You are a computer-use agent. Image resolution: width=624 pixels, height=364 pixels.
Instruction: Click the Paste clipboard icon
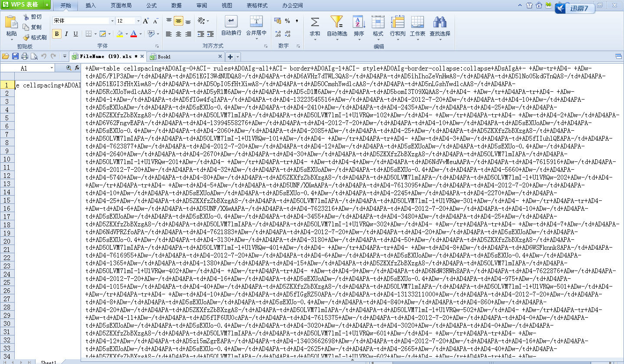click(x=11, y=22)
